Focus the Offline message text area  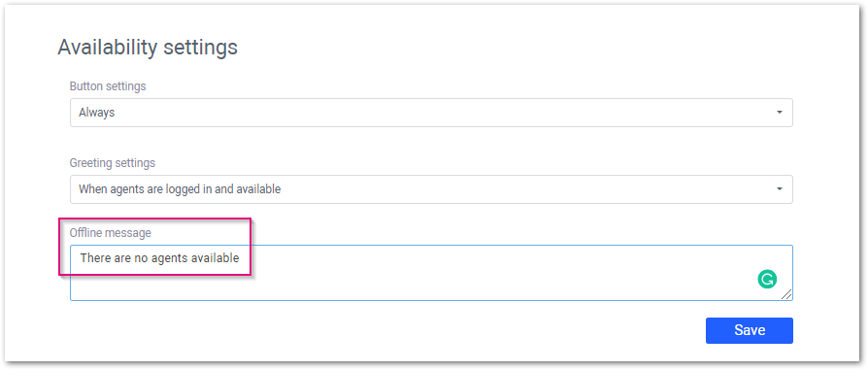pyautogui.click(x=431, y=273)
